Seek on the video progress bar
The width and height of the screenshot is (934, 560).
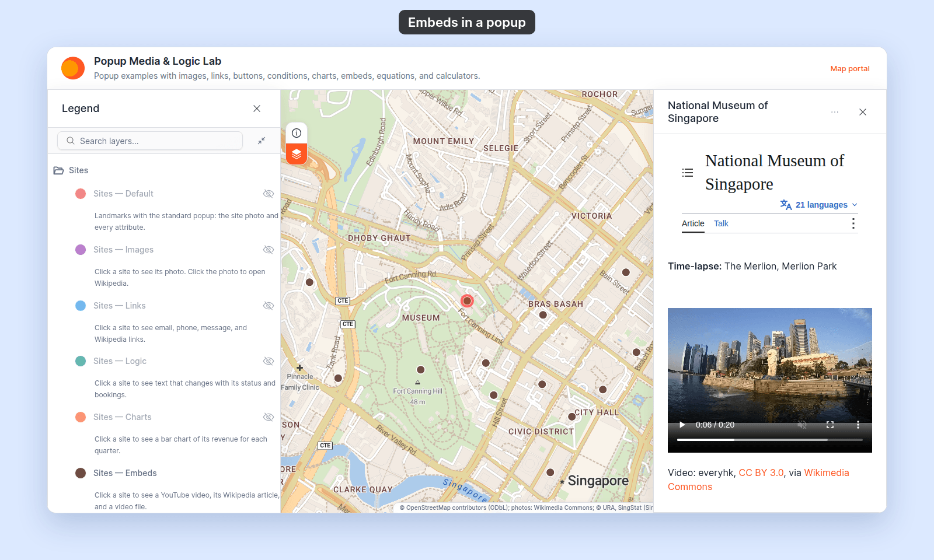pyautogui.click(x=769, y=440)
